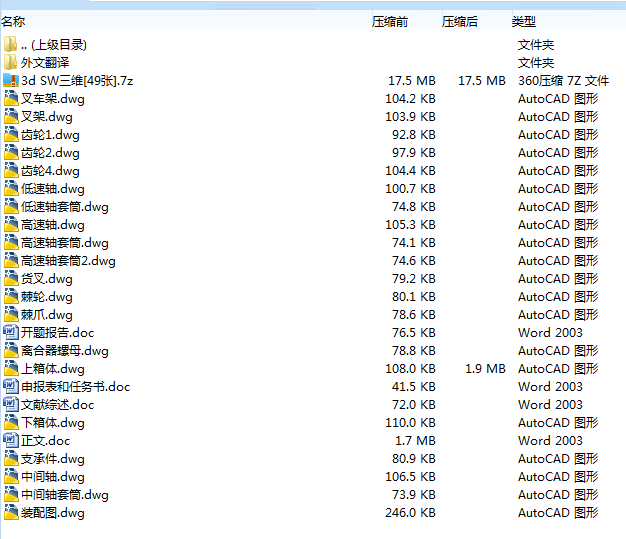Click the icon beside 上箱体.dwg

(11, 368)
